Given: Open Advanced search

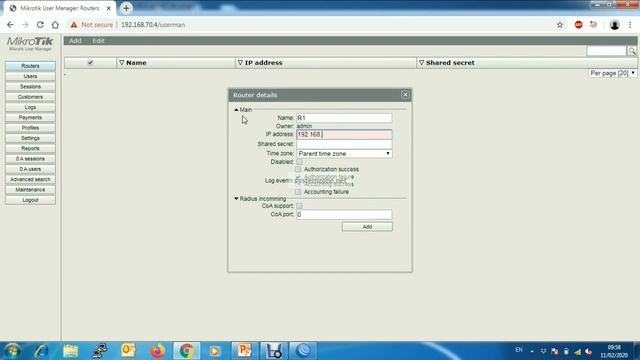Looking at the screenshot, I should [x=30, y=180].
